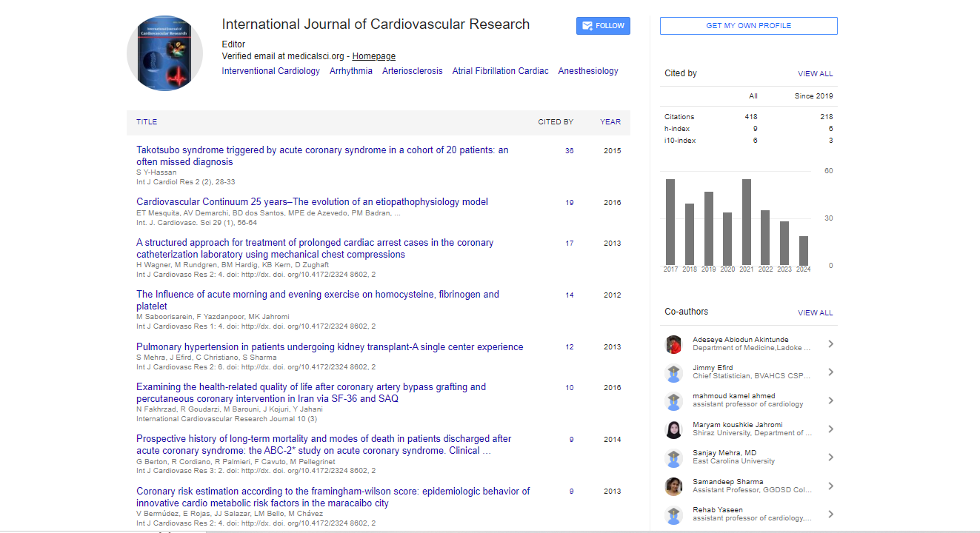Click citation count 14 for exercise article
The width and height of the screenshot is (980, 533).
(x=569, y=295)
